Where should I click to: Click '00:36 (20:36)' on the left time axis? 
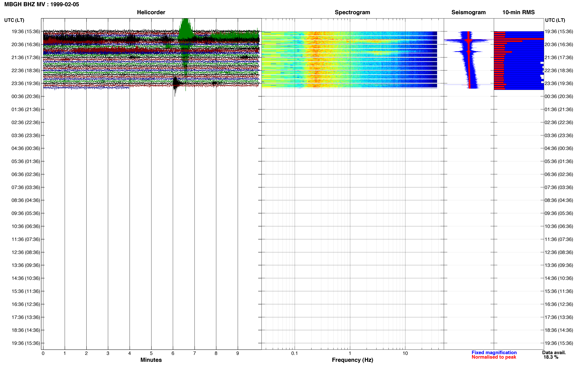coord(26,96)
